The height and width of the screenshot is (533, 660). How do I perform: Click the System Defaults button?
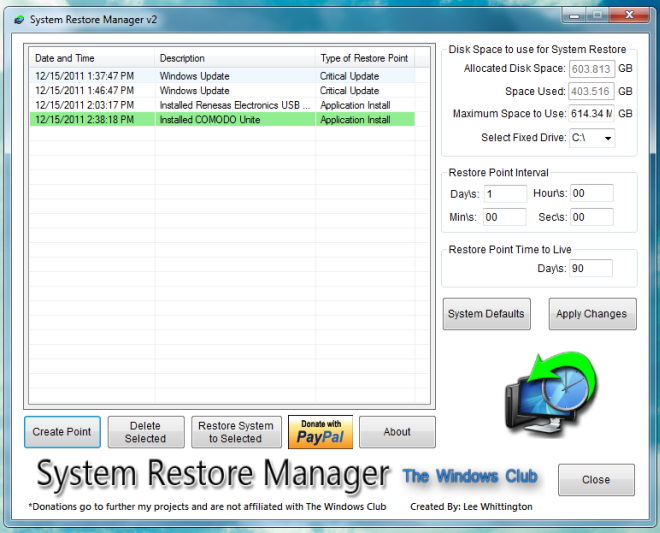click(x=487, y=314)
